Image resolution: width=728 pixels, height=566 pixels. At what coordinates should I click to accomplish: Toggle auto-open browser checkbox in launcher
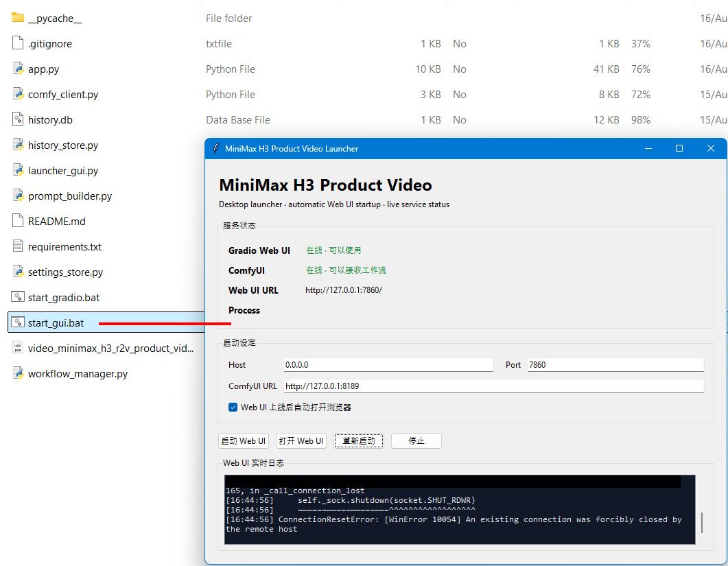[233, 408]
